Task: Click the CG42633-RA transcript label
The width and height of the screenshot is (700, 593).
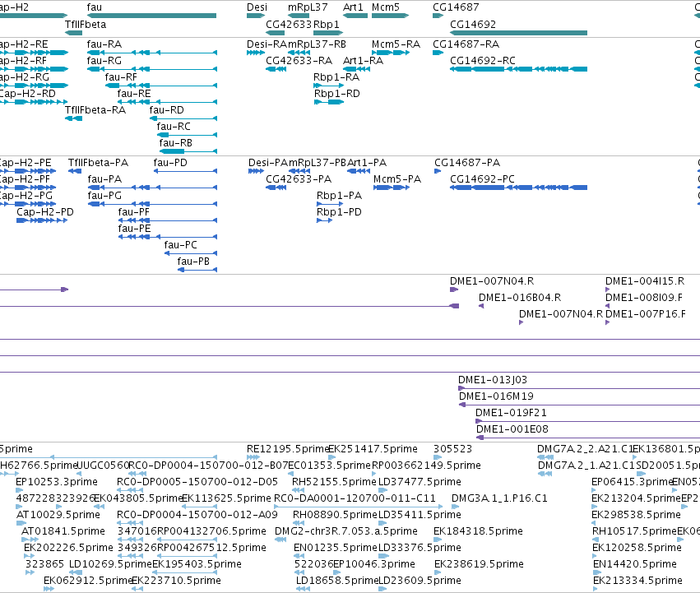Action: pyautogui.click(x=299, y=61)
